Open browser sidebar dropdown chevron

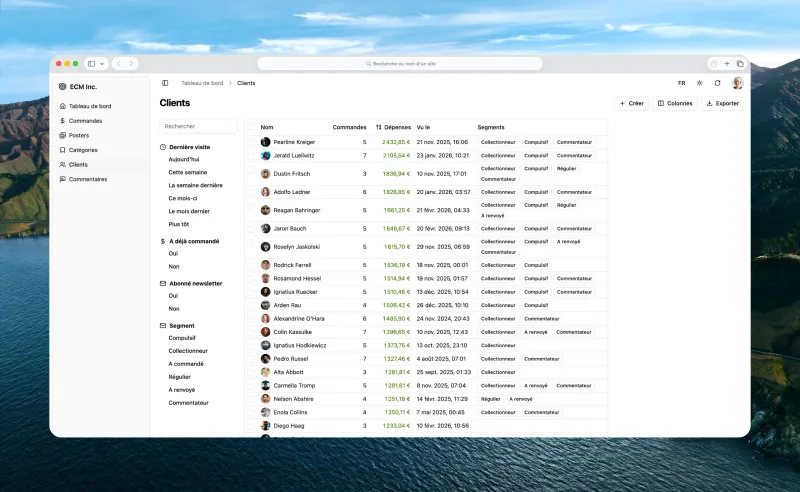coord(102,64)
